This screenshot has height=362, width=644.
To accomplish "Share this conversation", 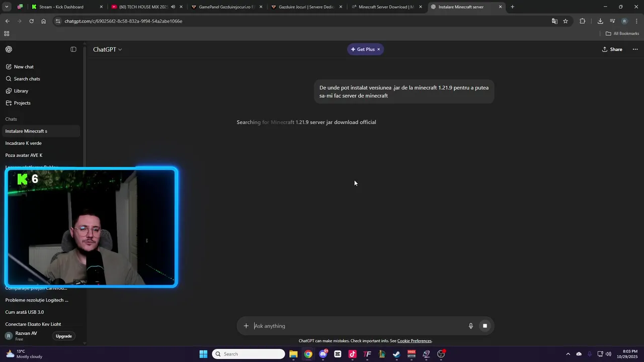I will pyautogui.click(x=612, y=49).
